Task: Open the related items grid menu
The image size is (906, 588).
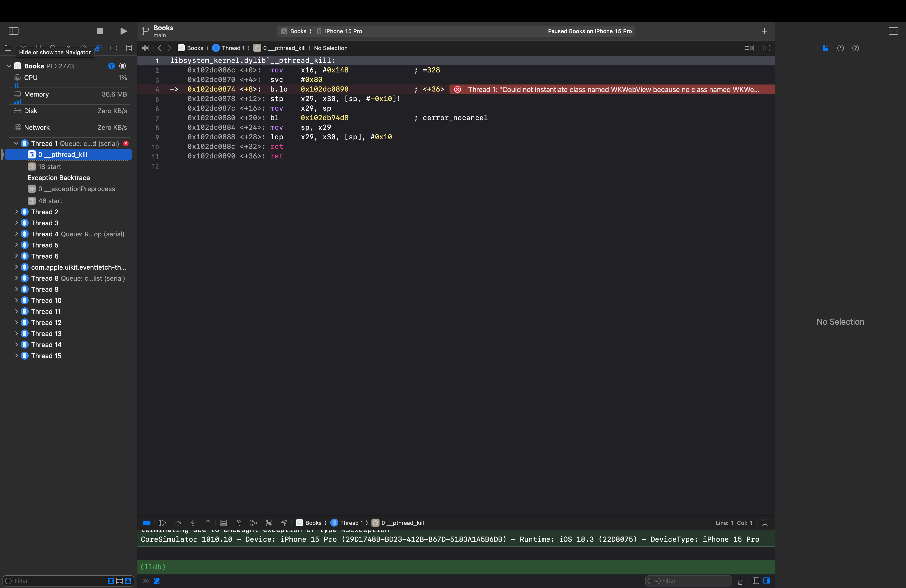Action: (145, 48)
